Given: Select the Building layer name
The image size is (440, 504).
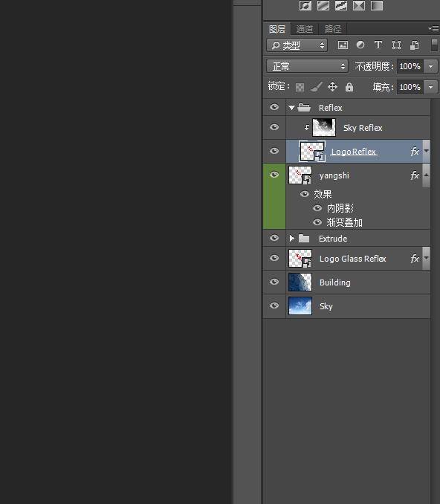Looking at the screenshot, I should pos(335,282).
